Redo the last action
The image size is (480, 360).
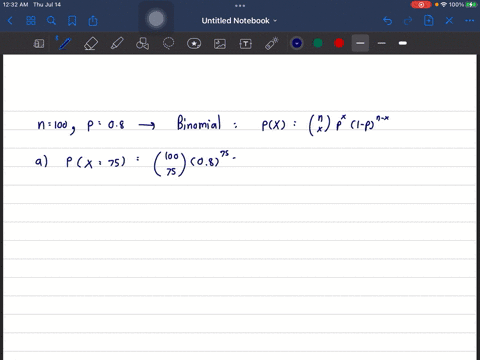point(408,21)
